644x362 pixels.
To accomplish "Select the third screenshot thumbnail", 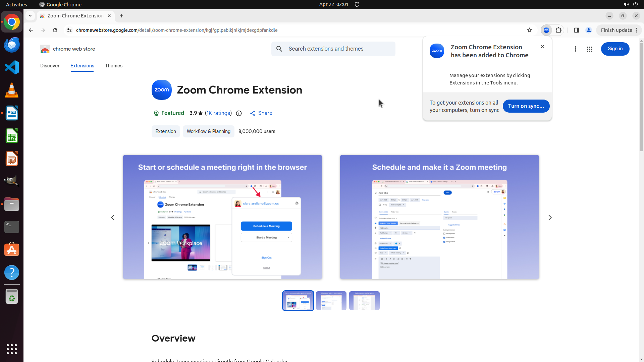I will tap(364, 301).
